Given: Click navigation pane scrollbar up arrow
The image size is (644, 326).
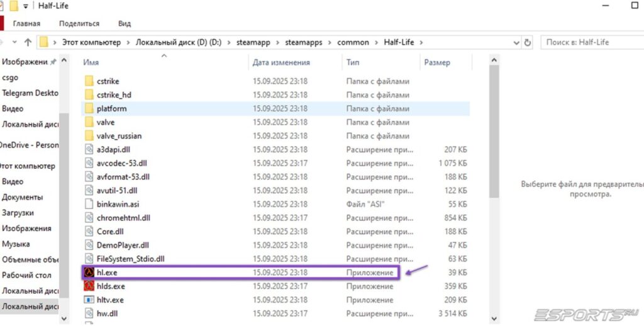Looking at the screenshot, I should [64, 61].
